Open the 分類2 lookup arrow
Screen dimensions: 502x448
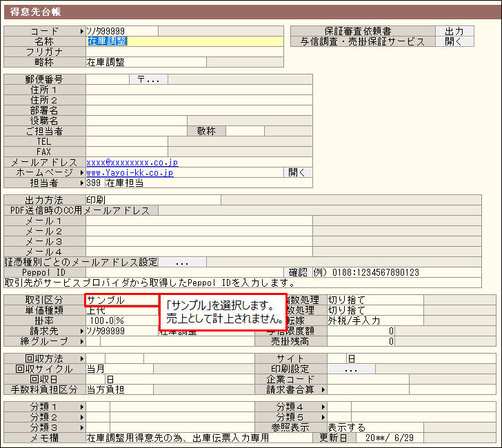point(82,417)
